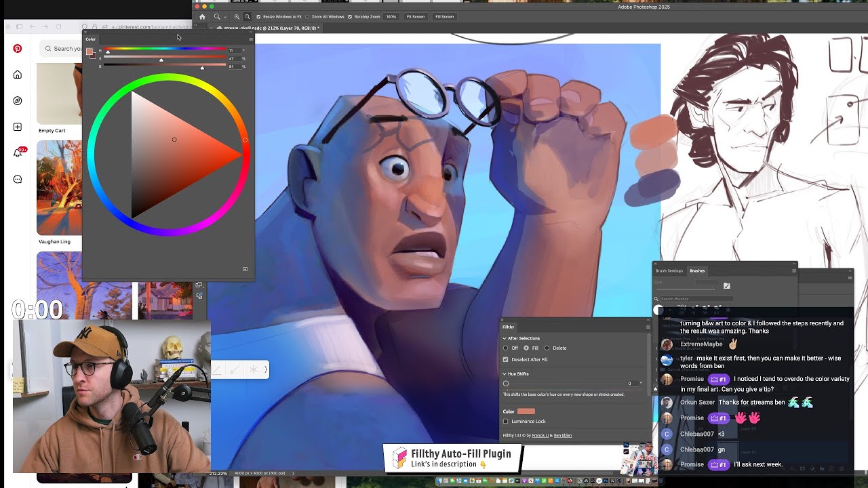
Task: Choose the Zoom Out magnifier button
Action: tap(247, 16)
